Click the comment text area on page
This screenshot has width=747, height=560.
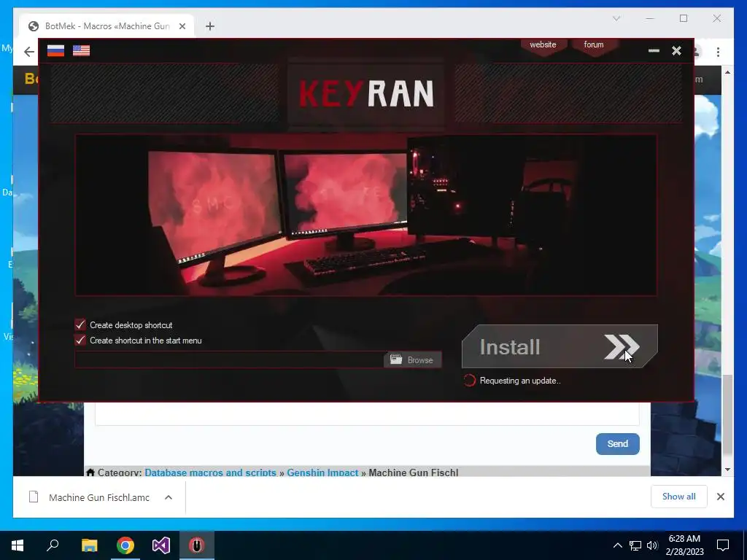(367, 413)
